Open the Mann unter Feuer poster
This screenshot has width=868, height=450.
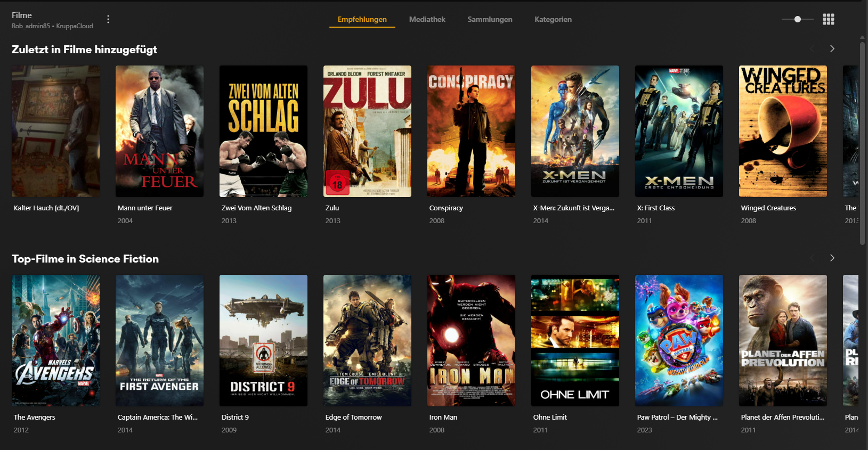159,131
